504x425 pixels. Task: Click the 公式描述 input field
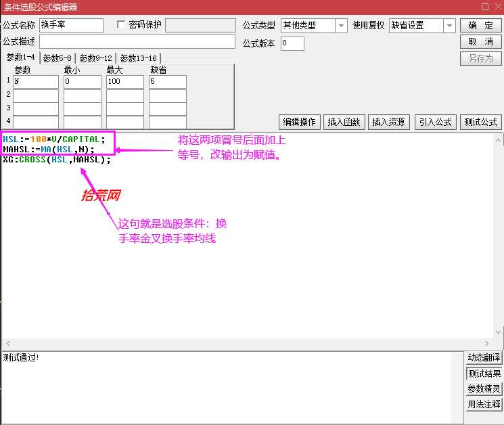pos(137,42)
